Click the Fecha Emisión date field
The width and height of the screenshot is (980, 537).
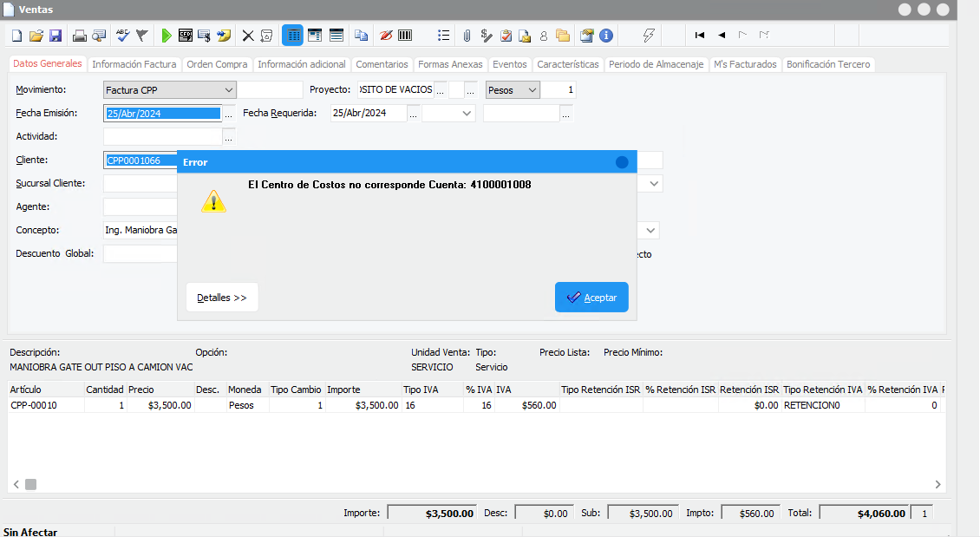tap(160, 113)
